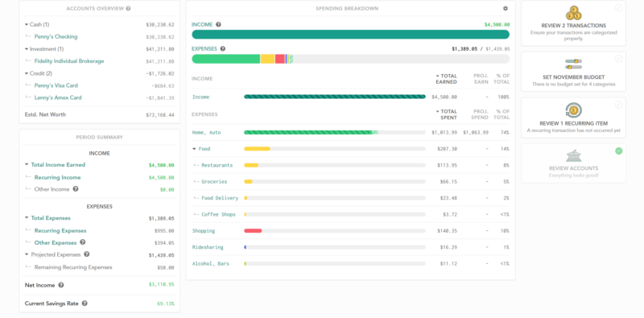Viewport: 644px width, 318px height.
Task: Open the Spending Breakdown settings gear
Action: click(506, 8)
